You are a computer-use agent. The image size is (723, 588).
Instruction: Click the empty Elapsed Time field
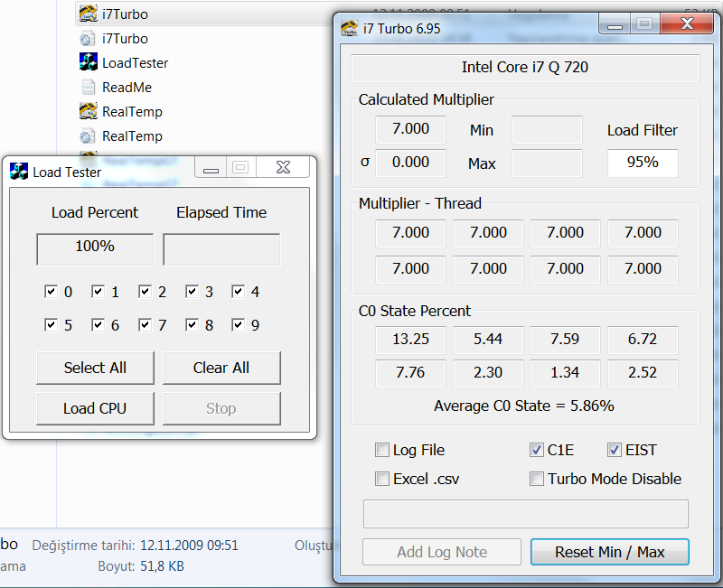[x=221, y=249]
